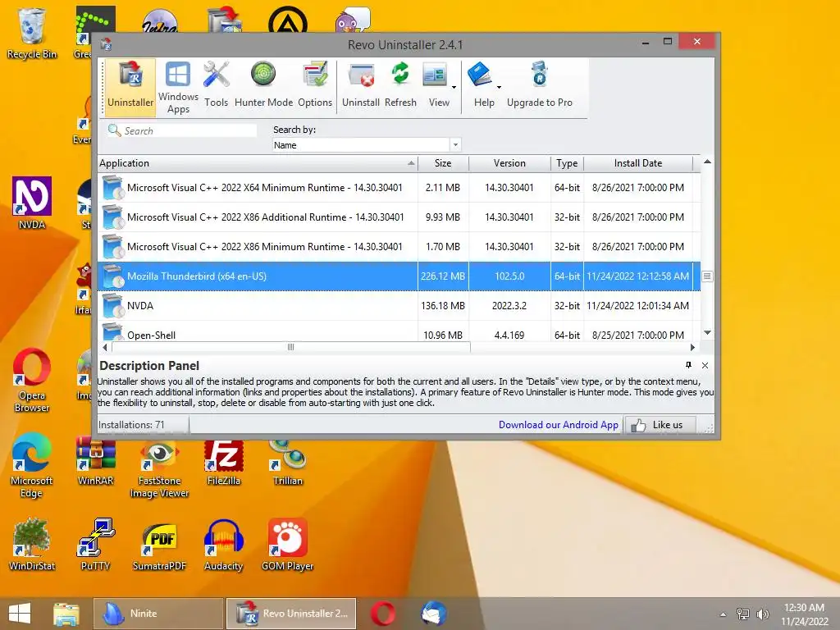Click the volume speaker tray icon
The width and height of the screenshot is (840, 630).
(x=762, y=614)
